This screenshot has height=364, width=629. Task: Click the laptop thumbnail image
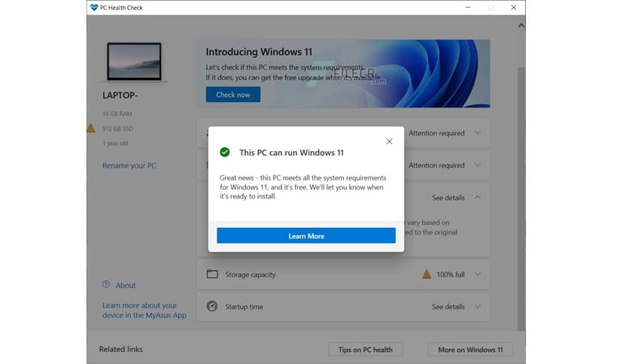click(x=134, y=62)
